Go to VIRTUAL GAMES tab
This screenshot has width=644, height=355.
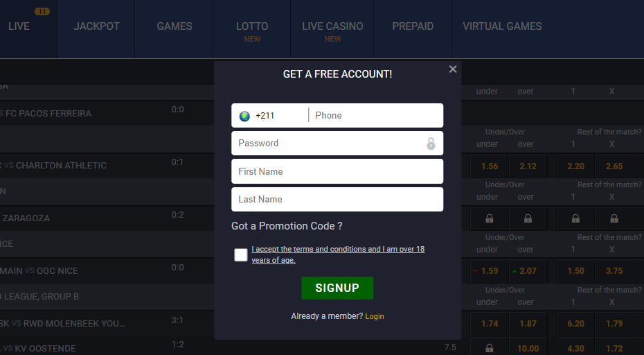point(502,26)
